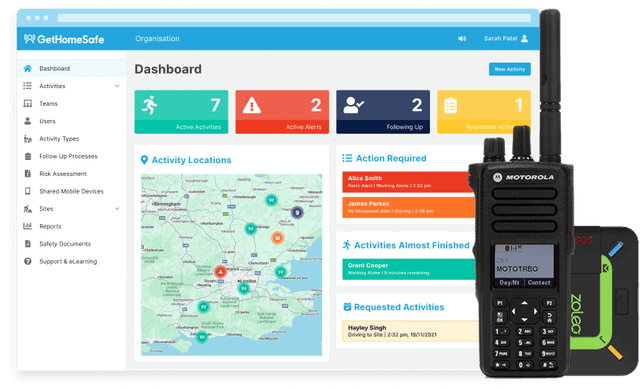The height and width of the screenshot is (388, 640).
Task: Click the New Activity button
Action: [510, 69]
